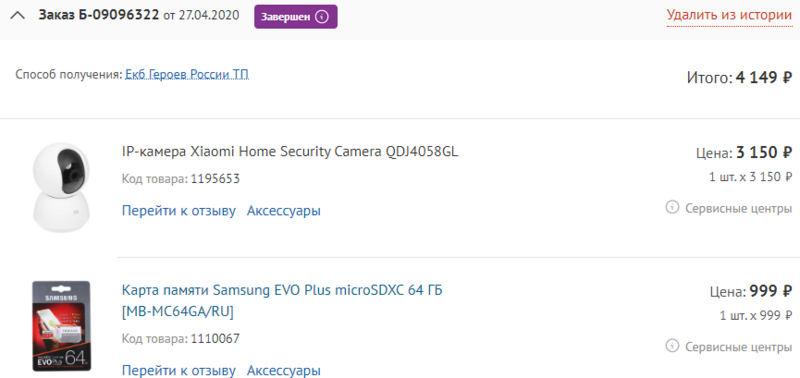
Task: Open Аксессуары for the Xiaomi camera
Action: click(x=284, y=211)
